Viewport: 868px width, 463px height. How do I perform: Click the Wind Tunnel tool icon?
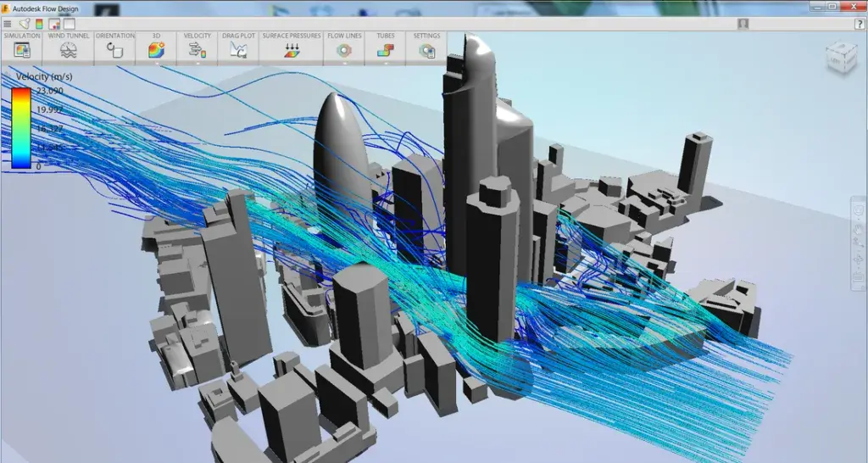tap(69, 50)
